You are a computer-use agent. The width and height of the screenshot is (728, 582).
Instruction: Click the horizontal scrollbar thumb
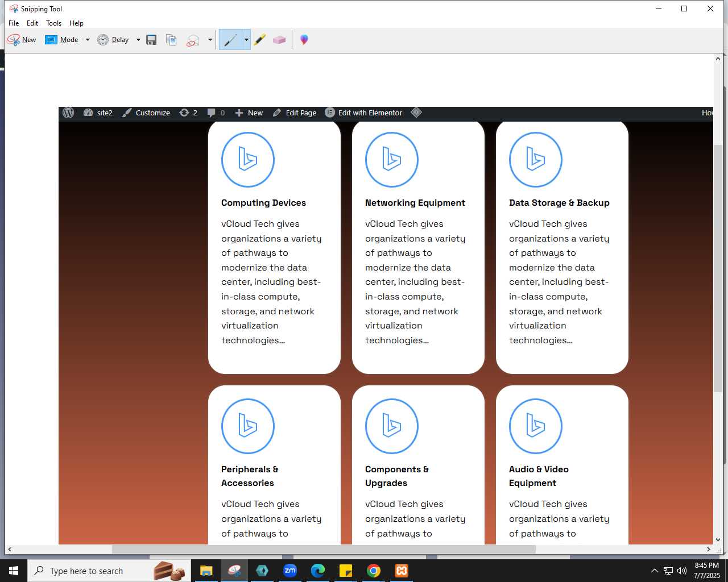(324, 550)
